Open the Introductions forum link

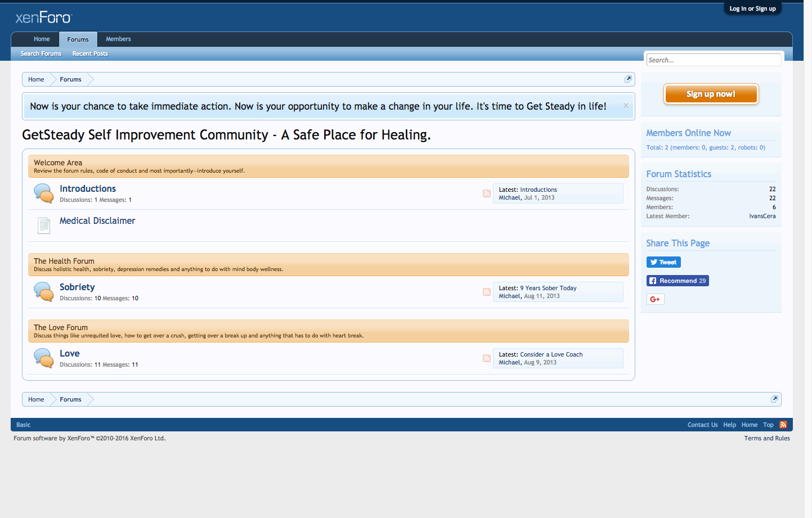click(88, 188)
